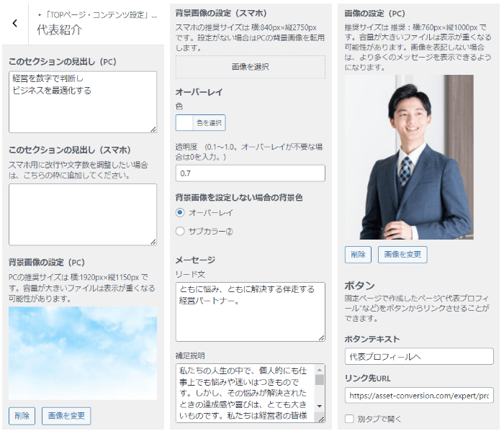This screenshot has height=436, width=504.
Task: Click the scrollbar thumb in the 補足説明 textarea
Action: point(320,380)
